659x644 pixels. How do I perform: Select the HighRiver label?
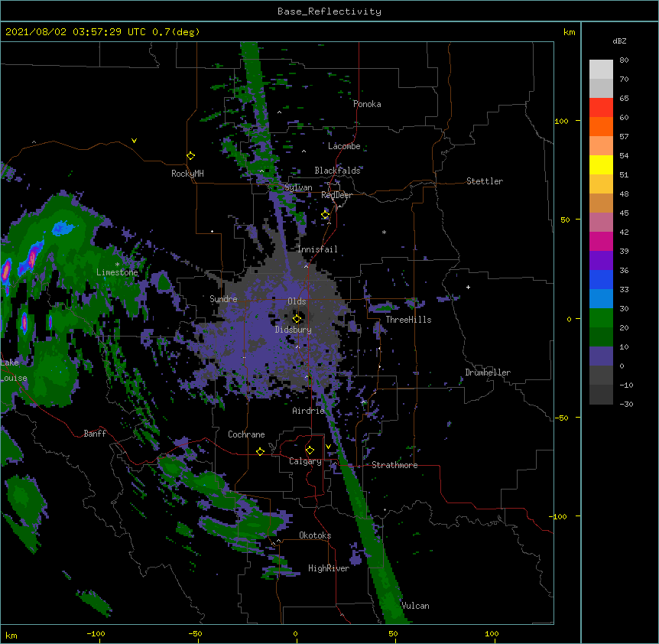tap(329, 568)
